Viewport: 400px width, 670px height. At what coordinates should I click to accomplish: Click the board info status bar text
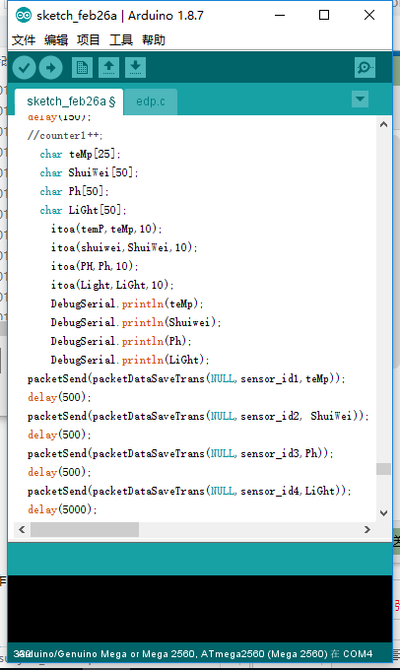point(193,654)
